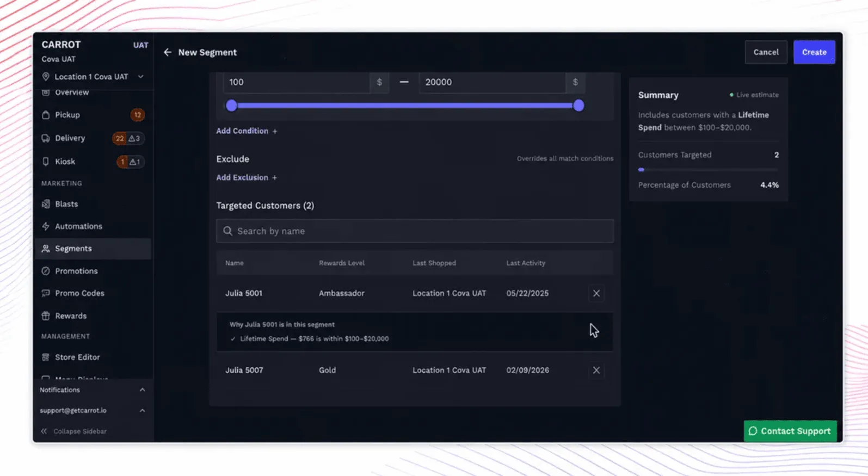
Task: Click the minimum amount field showing 100
Action: point(297,82)
